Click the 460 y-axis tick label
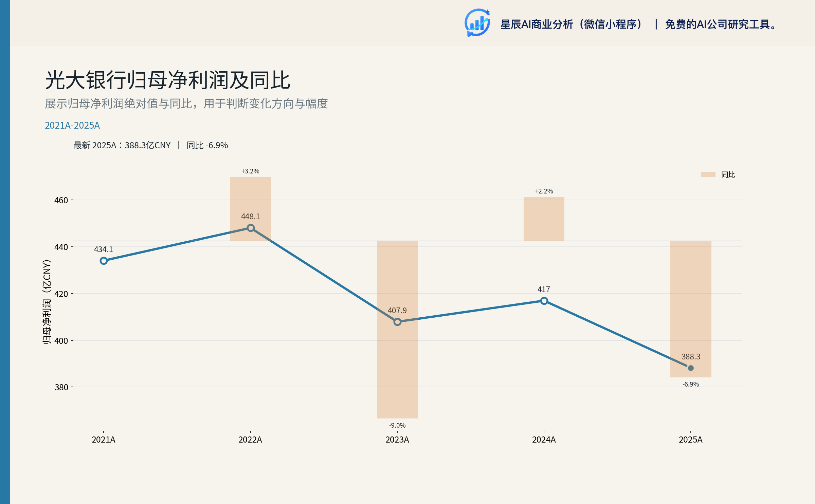Viewport: 815px width, 504px height. (61, 200)
